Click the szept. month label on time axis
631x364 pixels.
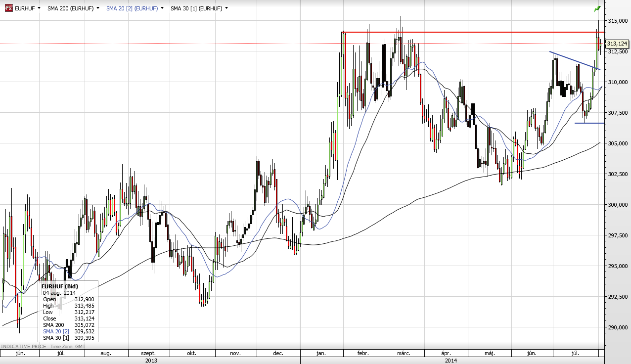[148, 354]
